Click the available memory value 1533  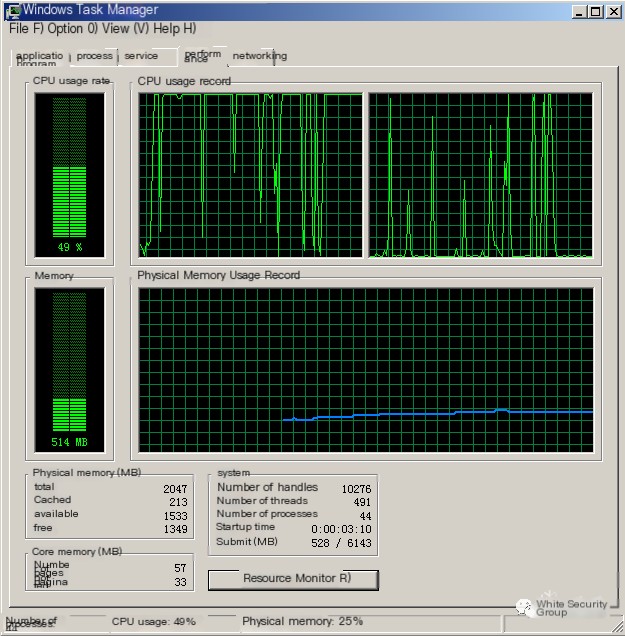coord(175,516)
